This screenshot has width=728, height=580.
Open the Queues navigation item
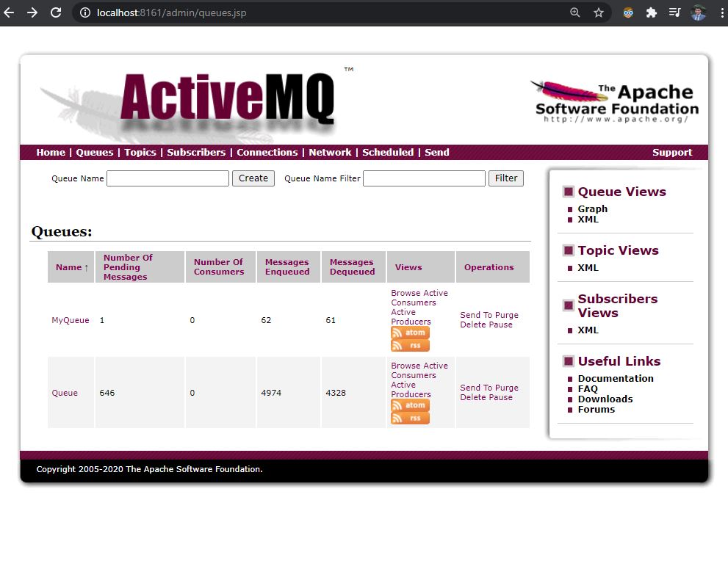pyautogui.click(x=94, y=152)
